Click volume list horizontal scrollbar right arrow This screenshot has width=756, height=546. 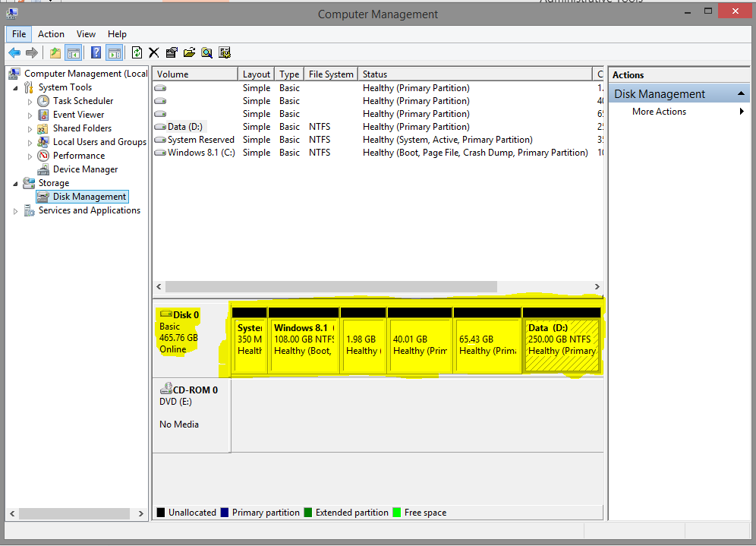pyautogui.click(x=597, y=286)
